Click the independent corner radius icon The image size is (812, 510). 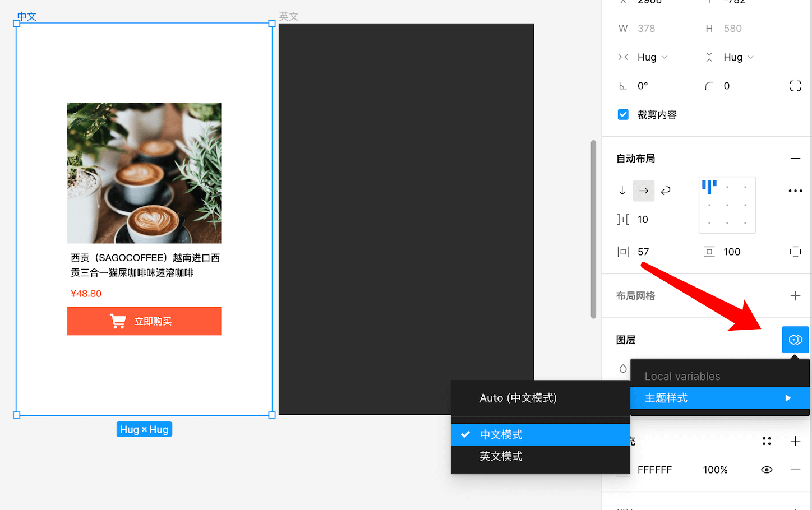pos(795,86)
